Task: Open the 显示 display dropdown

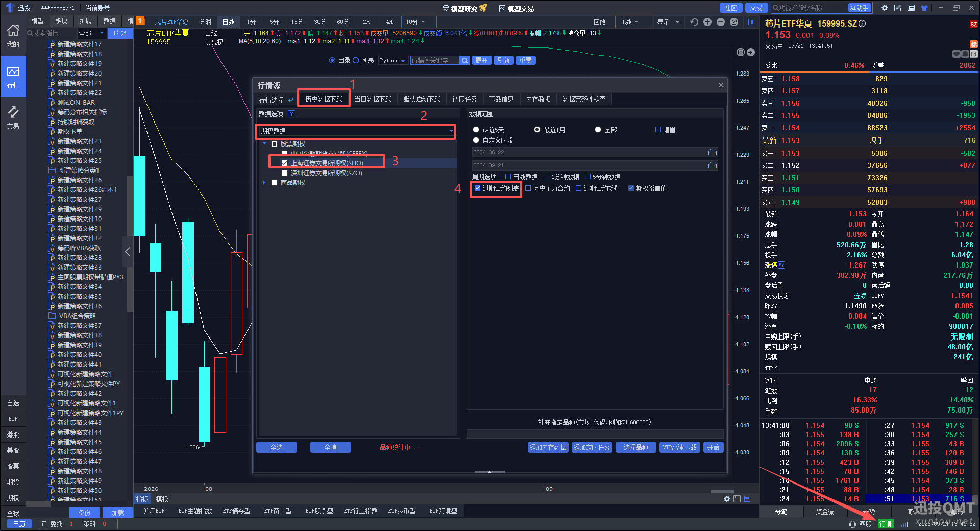Action: pyautogui.click(x=668, y=22)
